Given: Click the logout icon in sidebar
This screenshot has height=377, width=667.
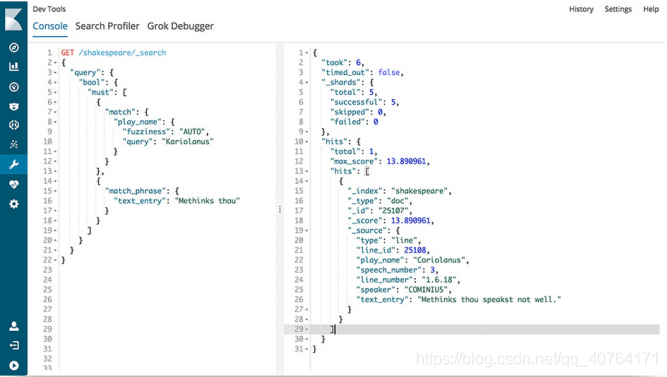Looking at the screenshot, I should [x=14, y=345].
